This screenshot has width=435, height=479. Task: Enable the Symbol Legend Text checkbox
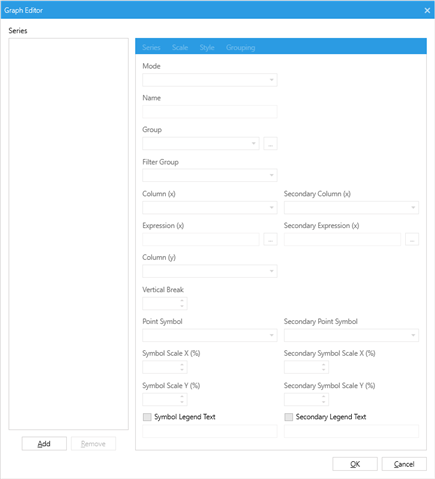[147, 417]
